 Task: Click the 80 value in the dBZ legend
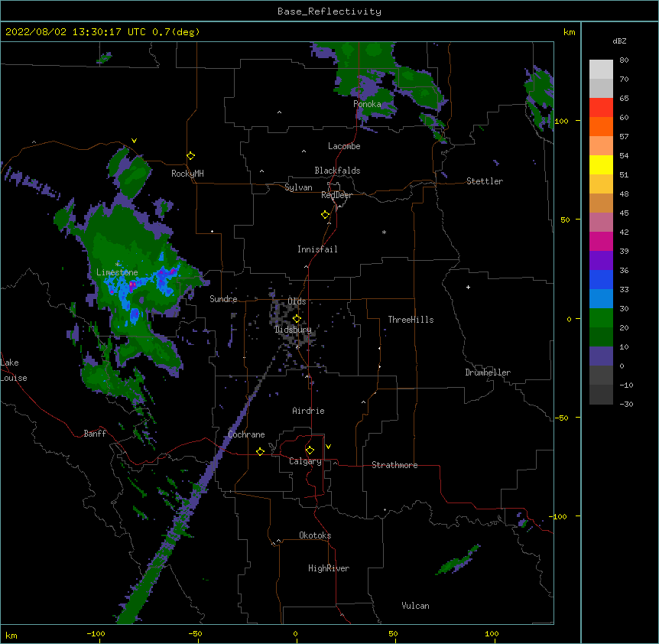624,60
